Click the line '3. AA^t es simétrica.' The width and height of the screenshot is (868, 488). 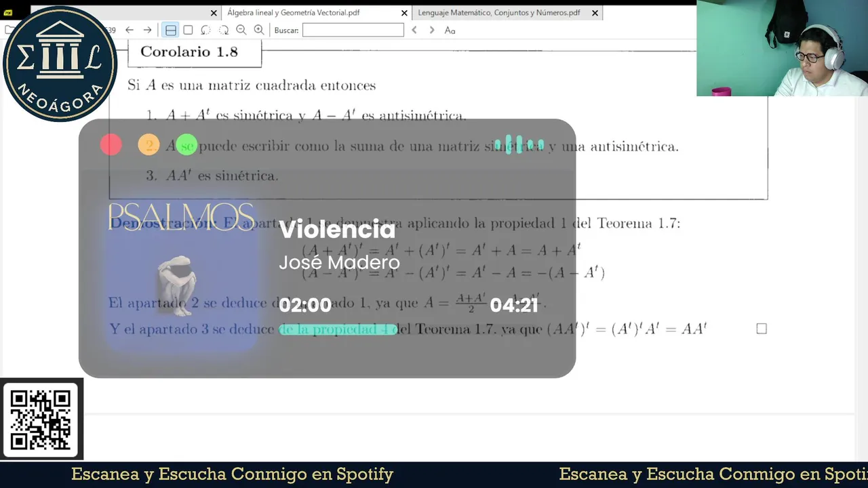[212, 176]
